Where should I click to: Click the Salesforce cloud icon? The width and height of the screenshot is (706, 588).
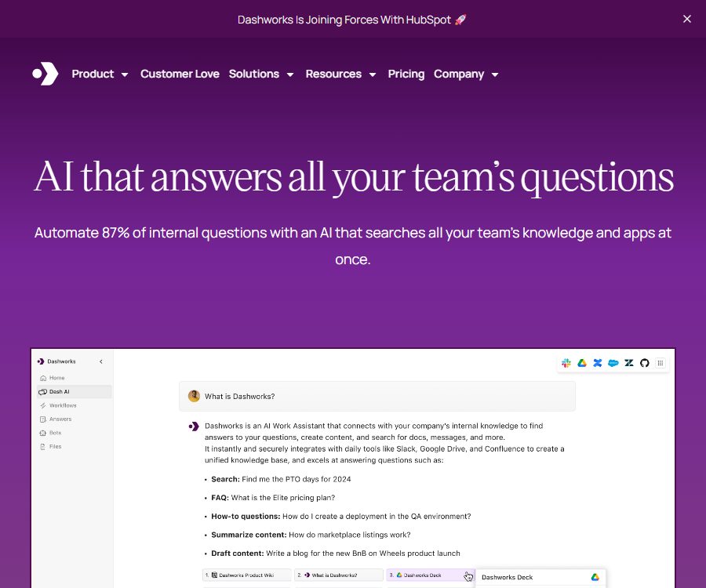point(613,363)
